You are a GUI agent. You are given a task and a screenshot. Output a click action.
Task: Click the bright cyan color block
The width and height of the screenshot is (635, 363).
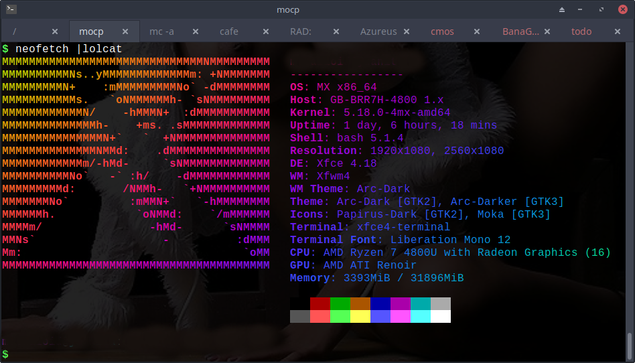pyautogui.click(x=421, y=316)
